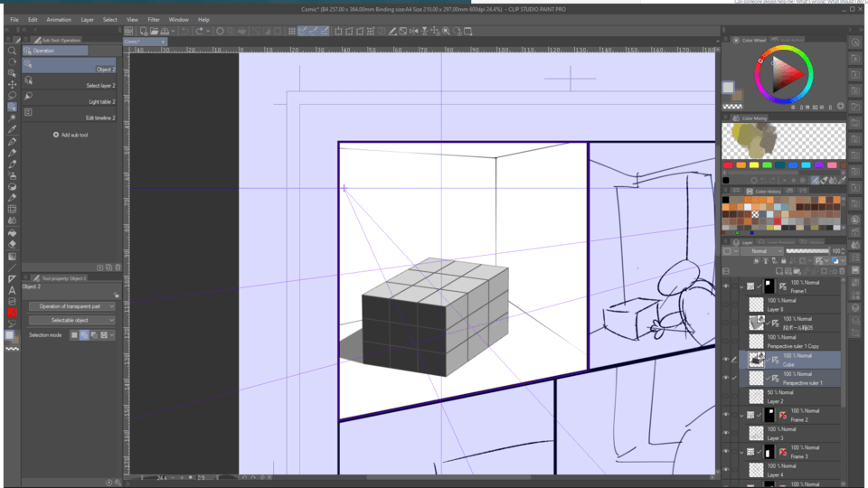Click the Save toolbar icon
This screenshot has height=488, width=868.
(x=165, y=31)
